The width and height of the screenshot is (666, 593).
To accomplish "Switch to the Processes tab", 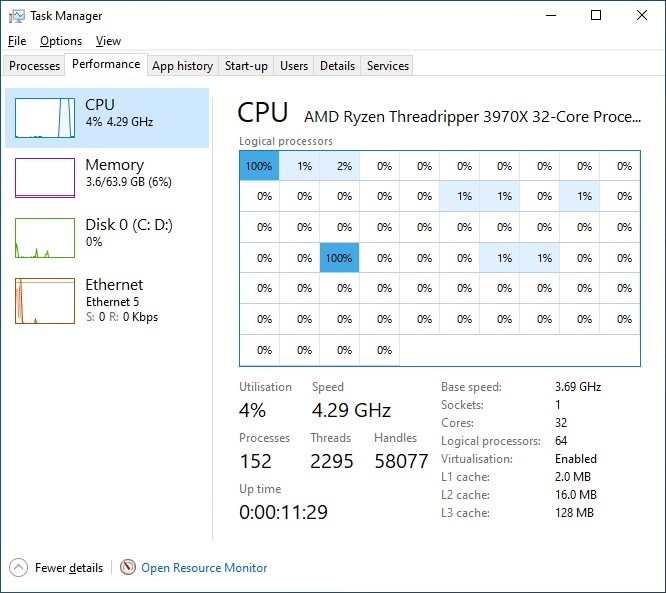I will 35,66.
